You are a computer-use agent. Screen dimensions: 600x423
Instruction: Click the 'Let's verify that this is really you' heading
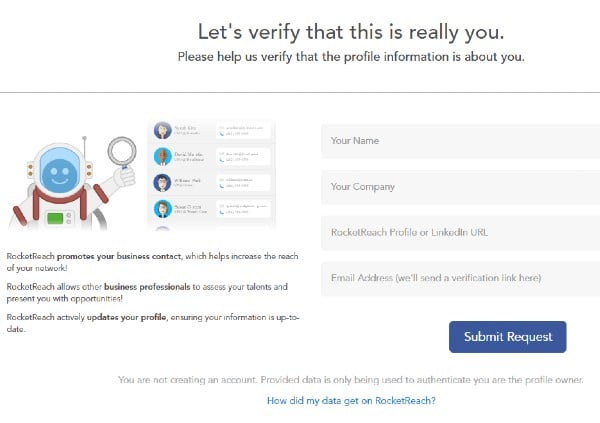351,32
